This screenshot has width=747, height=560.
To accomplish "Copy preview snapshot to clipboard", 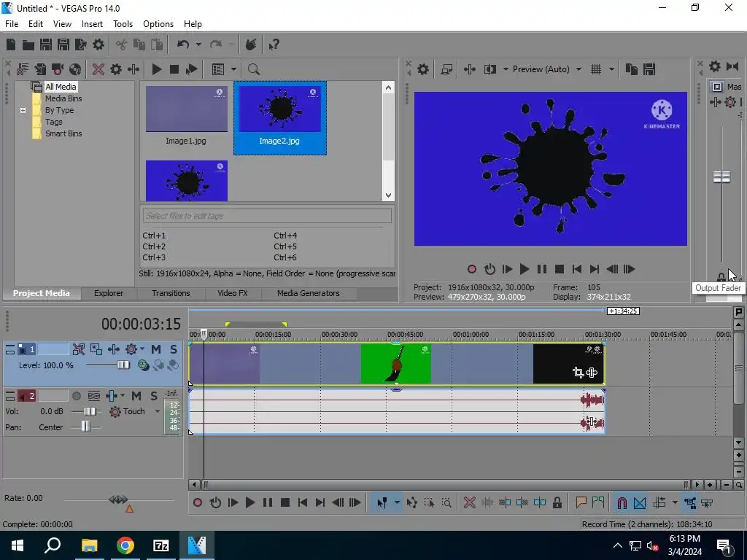I will tap(631, 69).
